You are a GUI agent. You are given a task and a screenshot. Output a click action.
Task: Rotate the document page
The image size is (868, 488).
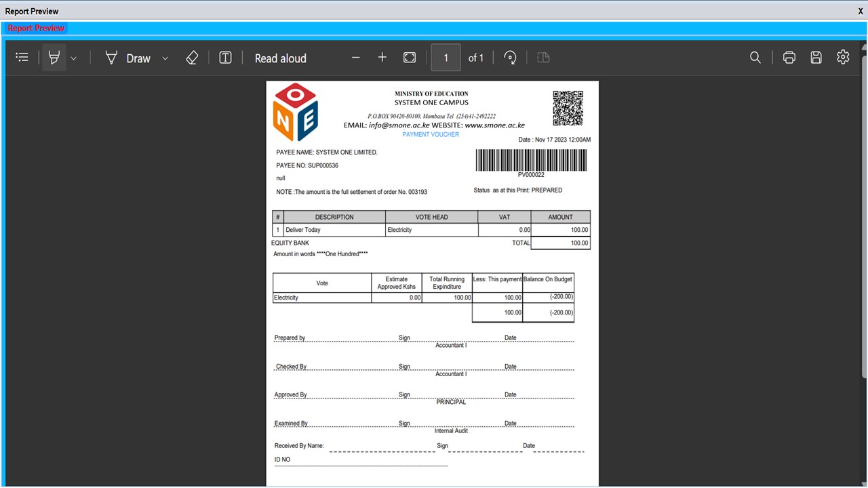point(511,58)
